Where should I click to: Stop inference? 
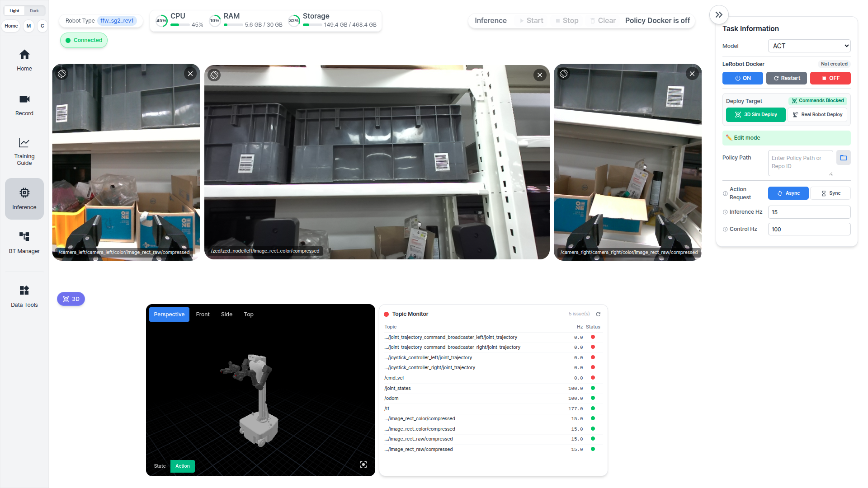pyautogui.click(x=567, y=21)
